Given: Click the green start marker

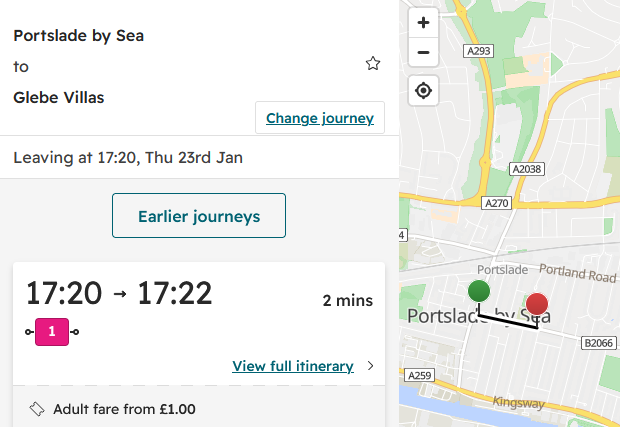Looking at the screenshot, I should pos(479,291).
